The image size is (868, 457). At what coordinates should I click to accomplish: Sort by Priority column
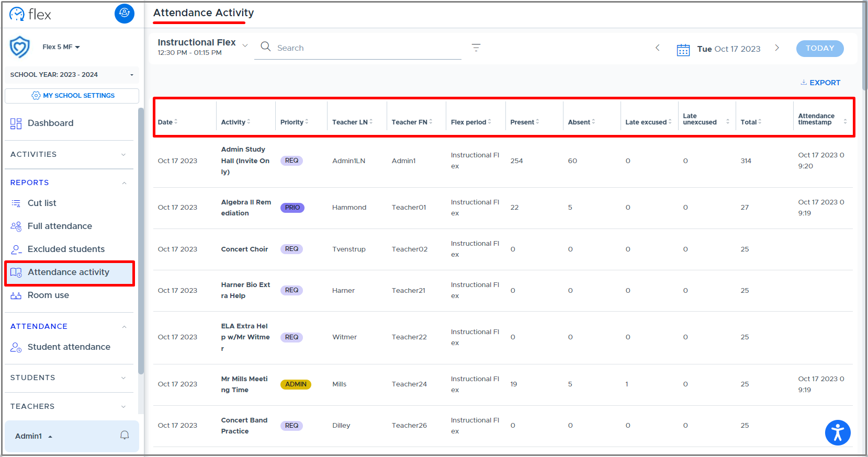pyautogui.click(x=307, y=122)
